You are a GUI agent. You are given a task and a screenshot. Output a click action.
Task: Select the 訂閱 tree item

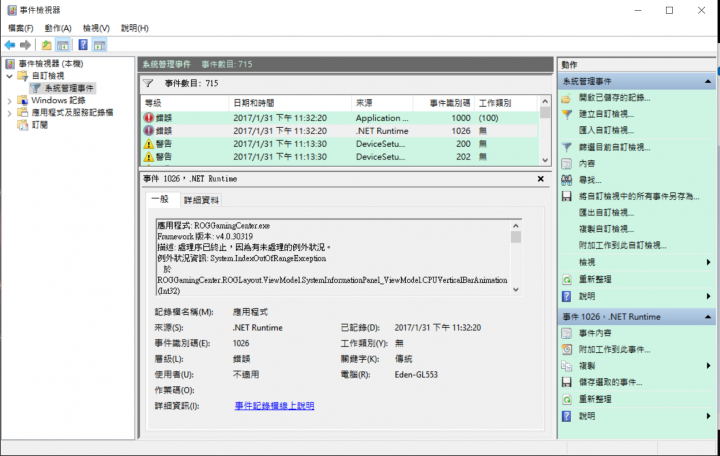pos(39,125)
